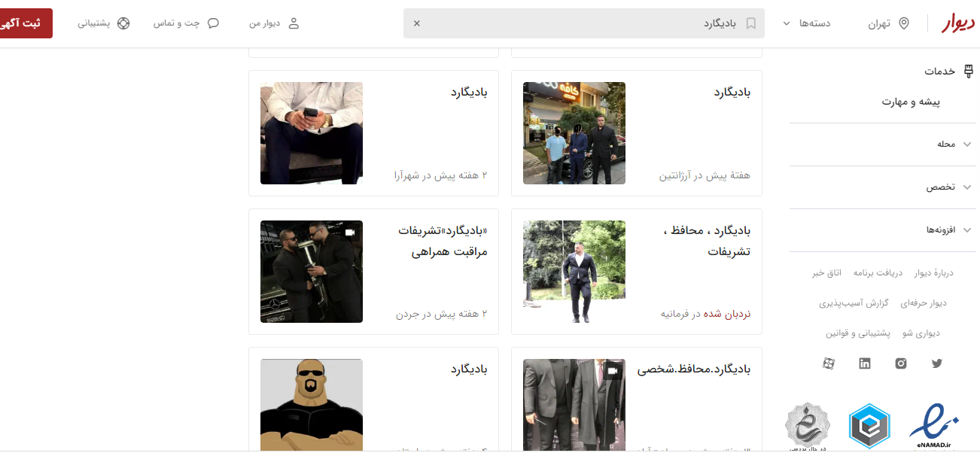
Task: Open پشتیبانی (support) in the top bar
Action: [x=104, y=23]
